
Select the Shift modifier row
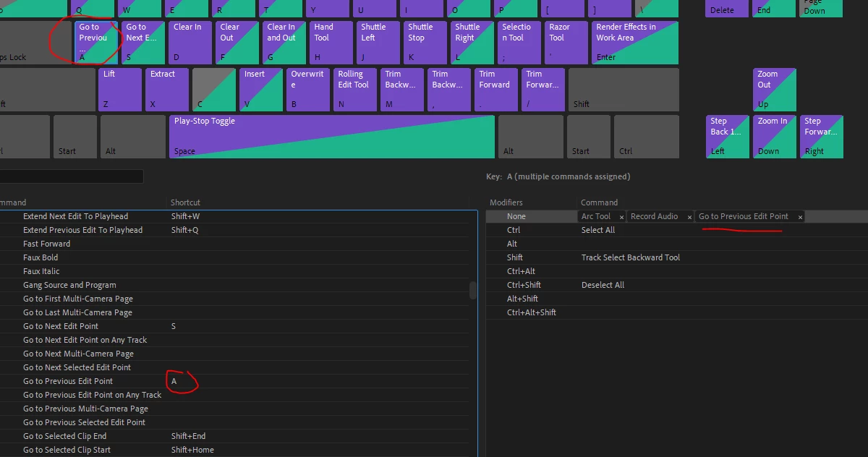pos(676,257)
